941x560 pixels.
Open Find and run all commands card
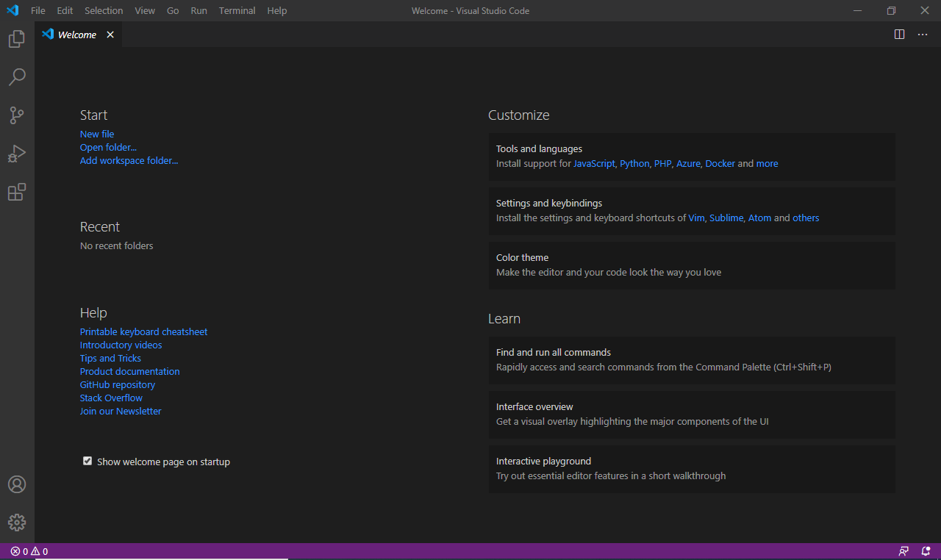pos(692,360)
